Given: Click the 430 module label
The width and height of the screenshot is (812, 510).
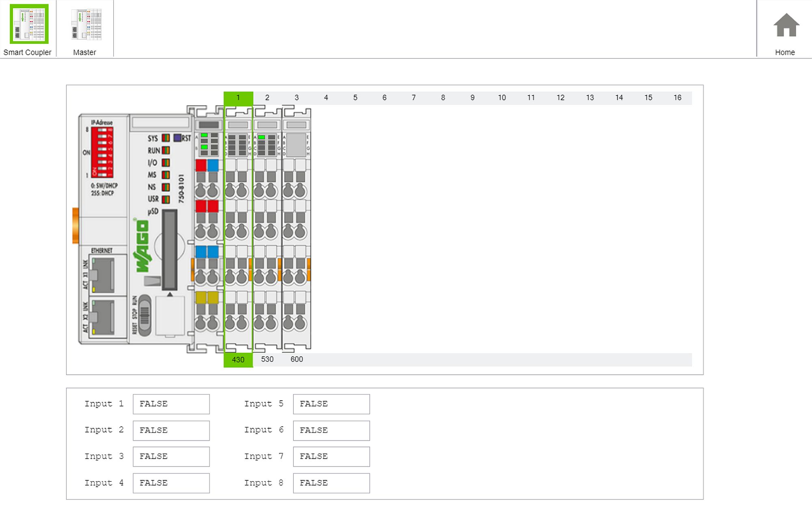Looking at the screenshot, I should pyautogui.click(x=238, y=360).
